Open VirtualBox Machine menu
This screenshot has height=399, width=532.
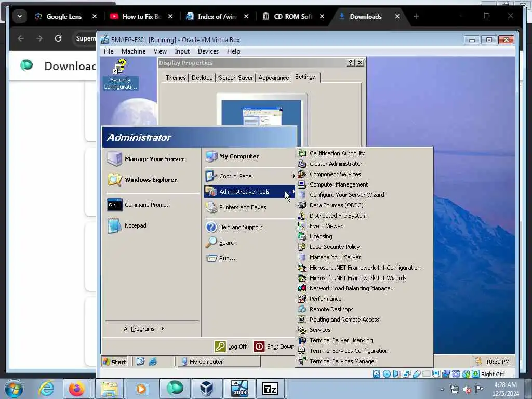point(134,51)
